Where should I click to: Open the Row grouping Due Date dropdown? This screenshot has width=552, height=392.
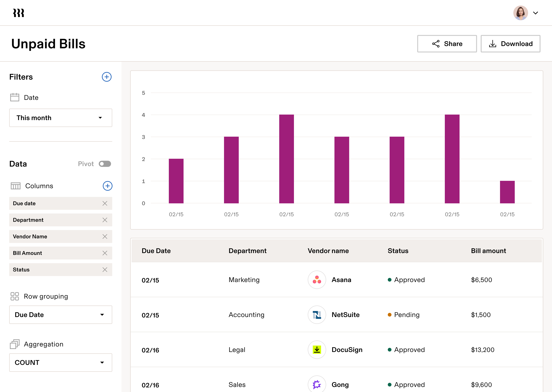pos(60,315)
